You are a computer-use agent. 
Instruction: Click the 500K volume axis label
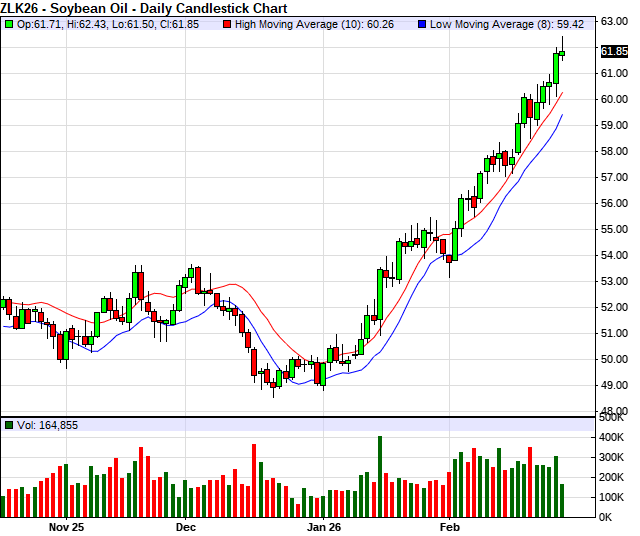[x=614, y=417]
